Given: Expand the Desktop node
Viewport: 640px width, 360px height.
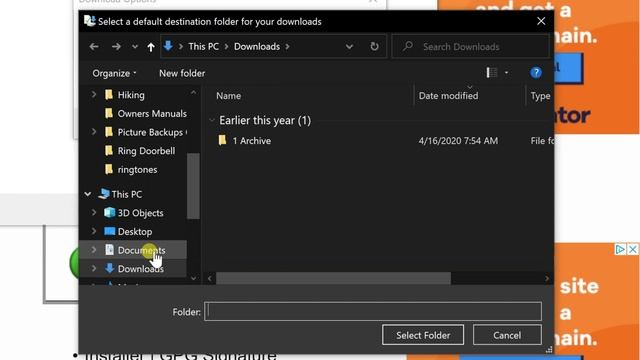Looking at the screenshot, I should coord(94,231).
